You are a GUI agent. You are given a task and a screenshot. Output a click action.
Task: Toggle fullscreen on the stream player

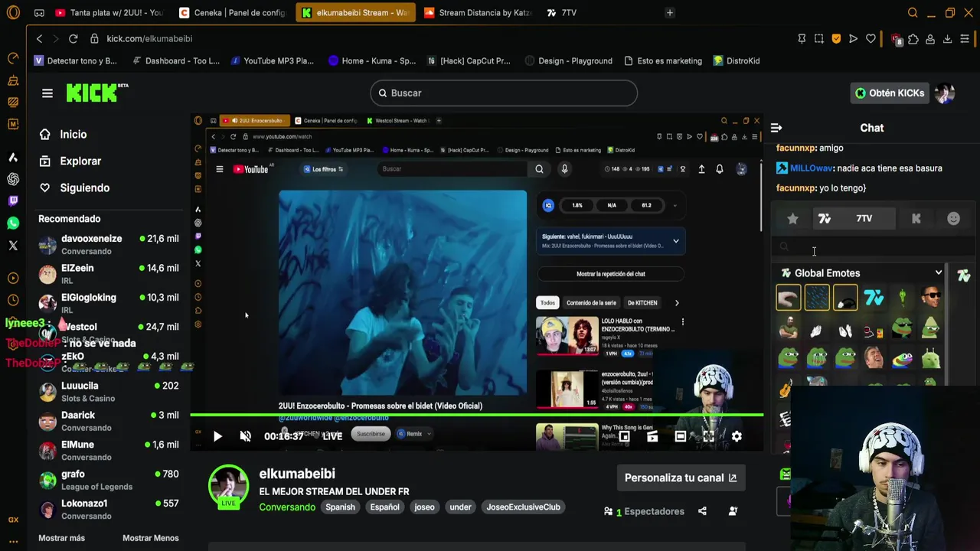click(x=708, y=436)
